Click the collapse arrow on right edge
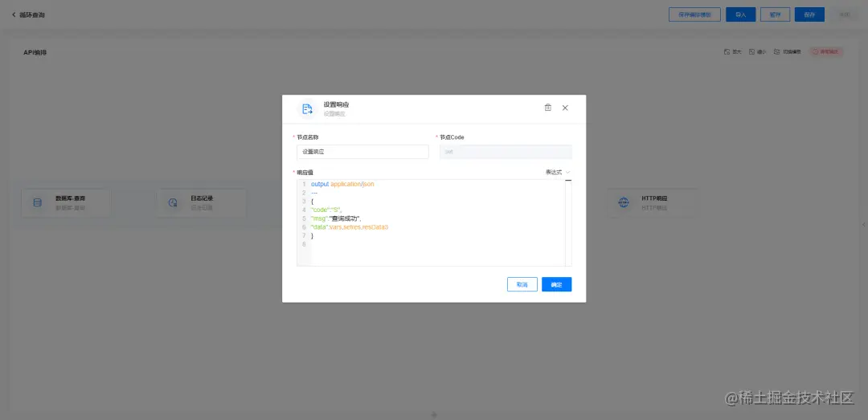The width and height of the screenshot is (868, 420). point(863,224)
